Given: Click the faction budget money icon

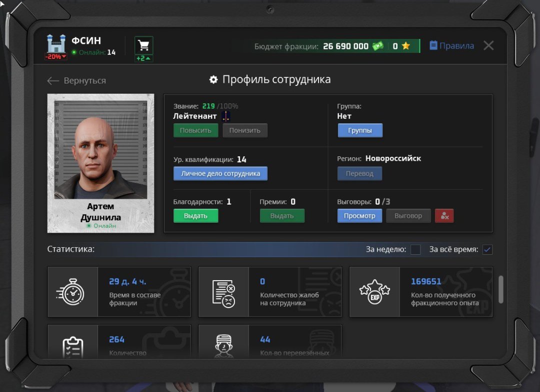Looking at the screenshot, I should tap(377, 46).
